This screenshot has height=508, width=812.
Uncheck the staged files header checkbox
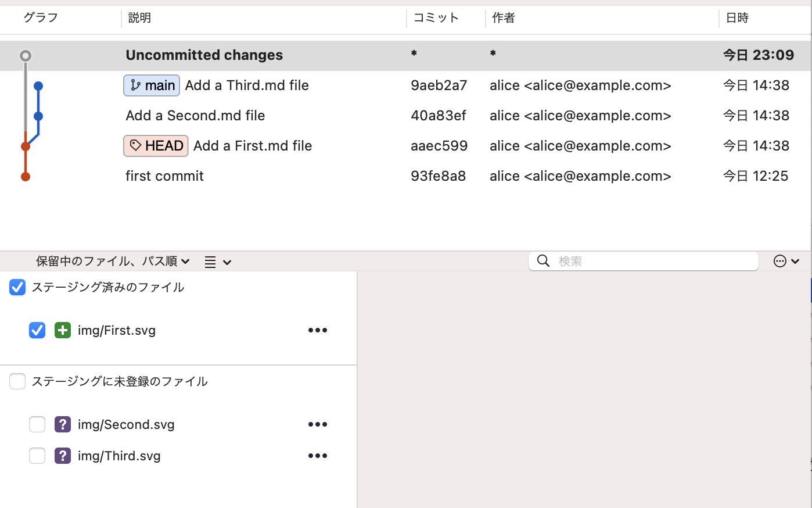tap(17, 287)
